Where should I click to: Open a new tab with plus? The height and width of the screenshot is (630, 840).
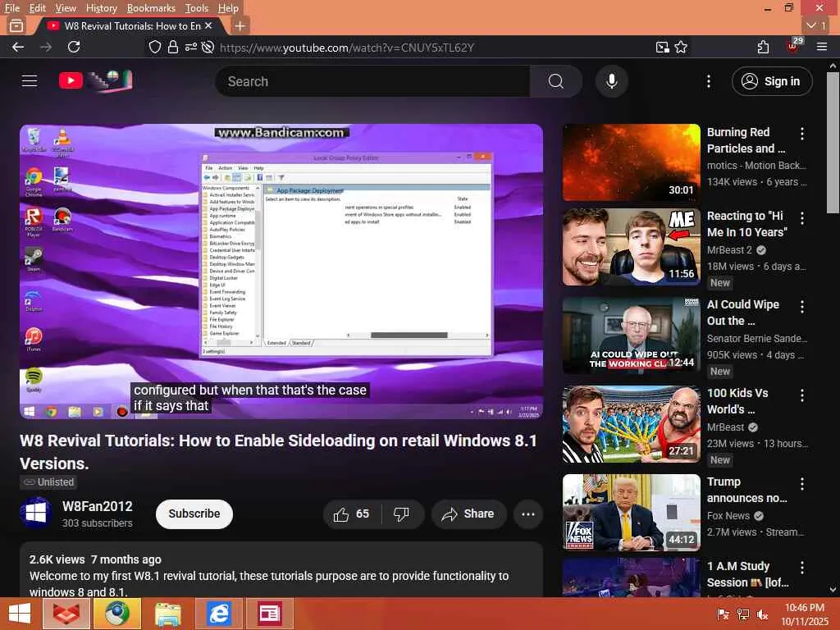coord(240,25)
